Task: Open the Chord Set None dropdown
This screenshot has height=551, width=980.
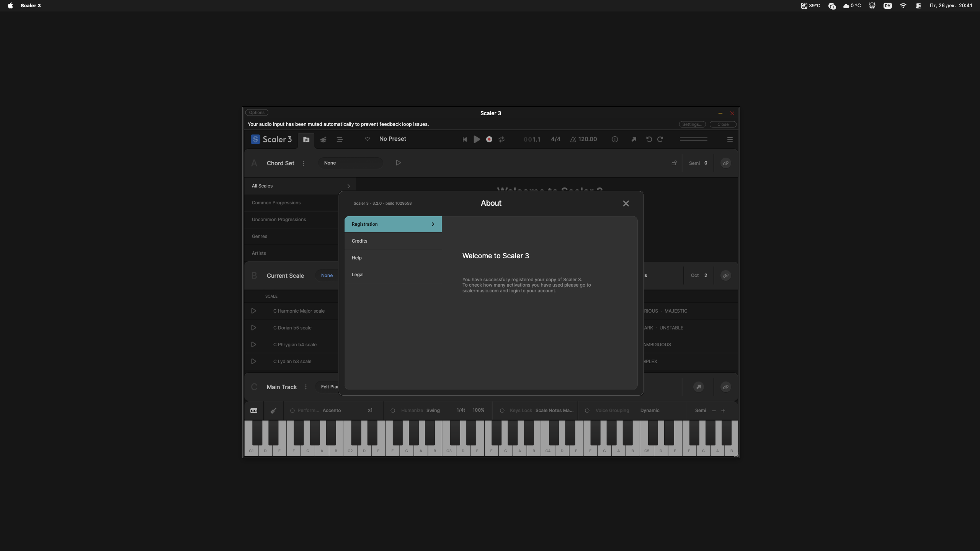Action: 350,163
